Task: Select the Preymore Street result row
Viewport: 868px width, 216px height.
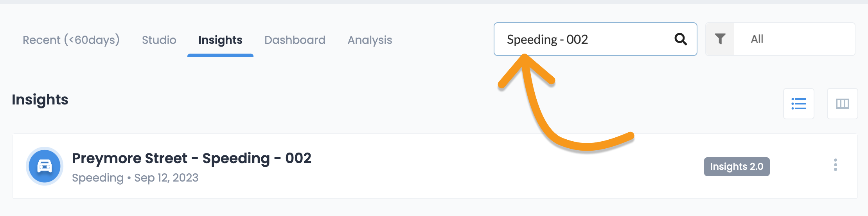Action: [x=435, y=166]
